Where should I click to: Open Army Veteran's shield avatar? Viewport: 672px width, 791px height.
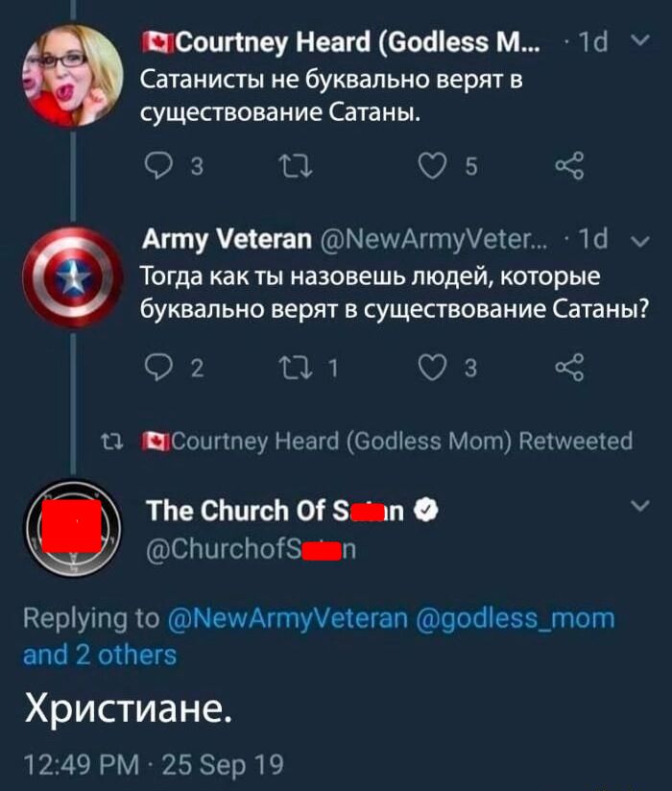point(72,278)
